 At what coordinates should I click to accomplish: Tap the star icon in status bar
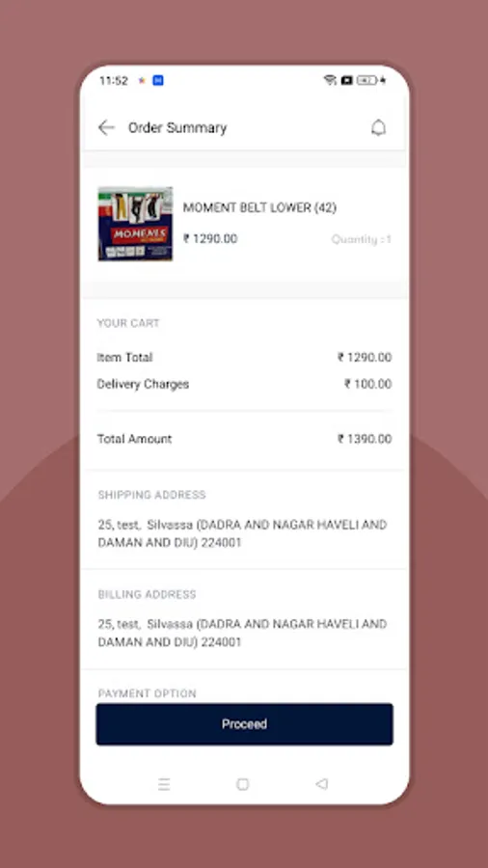[x=142, y=81]
